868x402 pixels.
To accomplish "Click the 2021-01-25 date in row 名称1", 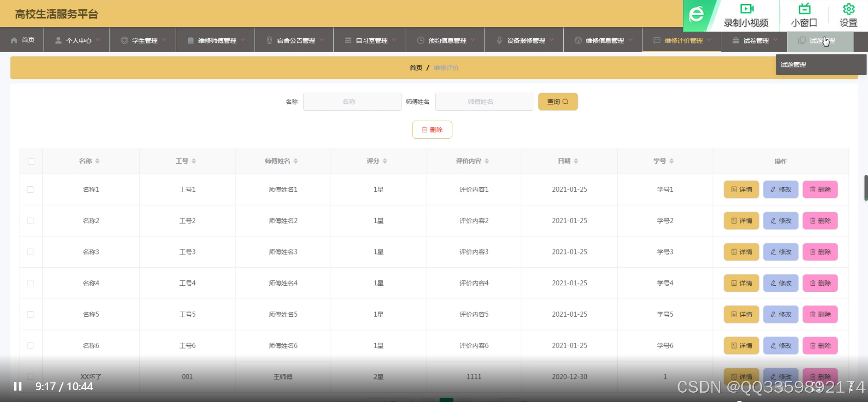I will pyautogui.click(x=569, y=189).
